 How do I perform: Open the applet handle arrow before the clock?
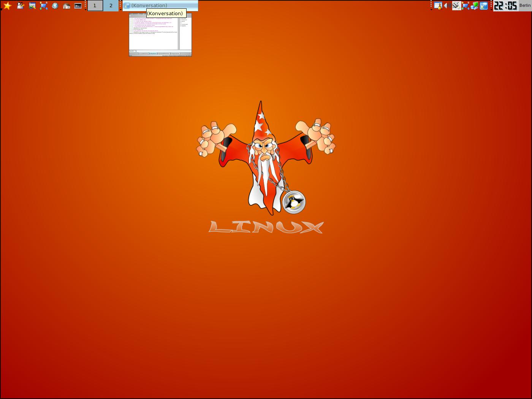pyautogui.click(x=491, y=9)
